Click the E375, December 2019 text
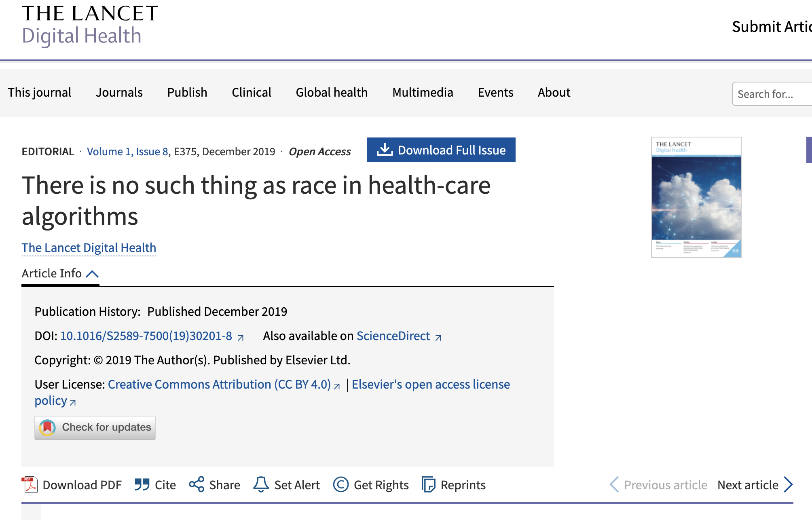The image size is (812, 520). (x=224, y=152)
